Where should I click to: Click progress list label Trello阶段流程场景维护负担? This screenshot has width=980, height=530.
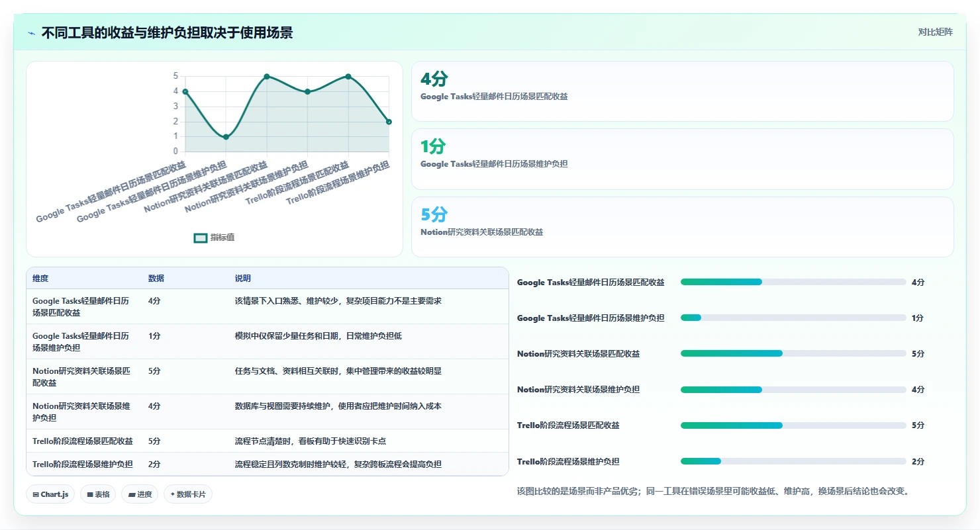coord(568,461)
